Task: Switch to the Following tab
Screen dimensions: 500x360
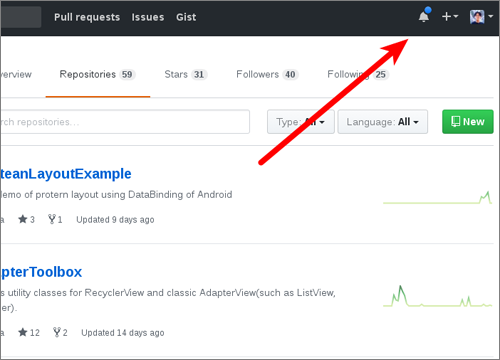Action: point(358,74)
